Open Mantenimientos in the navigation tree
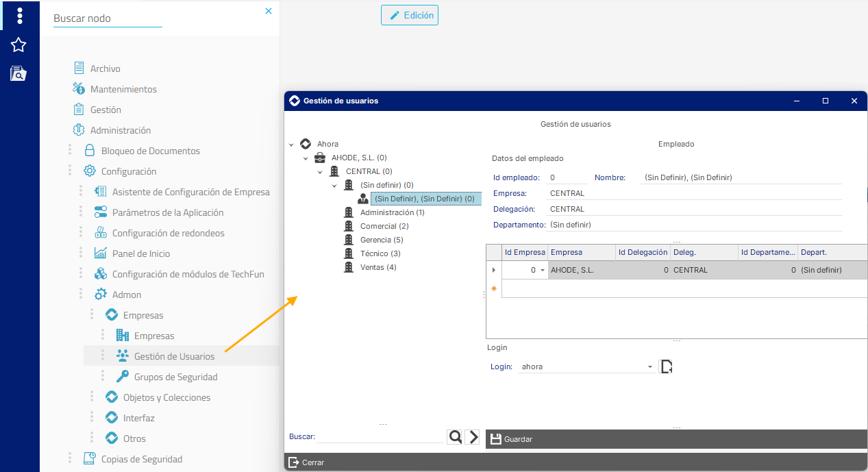The height and width of the screenshot is (472, 868). pyautogui.click(x=123, y=89)
